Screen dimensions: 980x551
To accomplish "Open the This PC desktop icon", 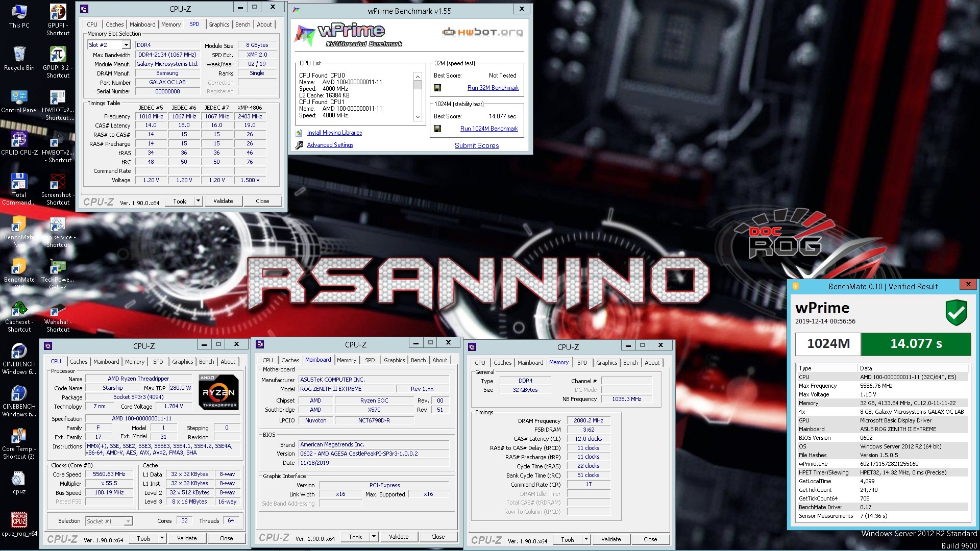I will tap(19, 16).
